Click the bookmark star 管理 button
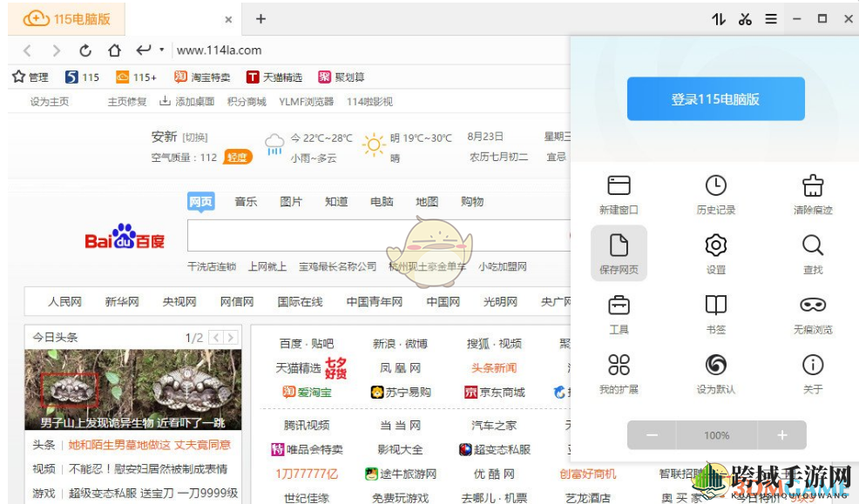This screenshot has width=859, height=504. [x=30, y=77]
